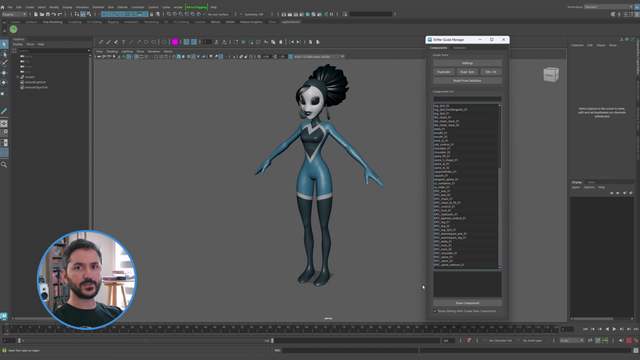Select the arrow Select tool in toolbox
This screenshot has width=640, height=360.
pos(4,44)
